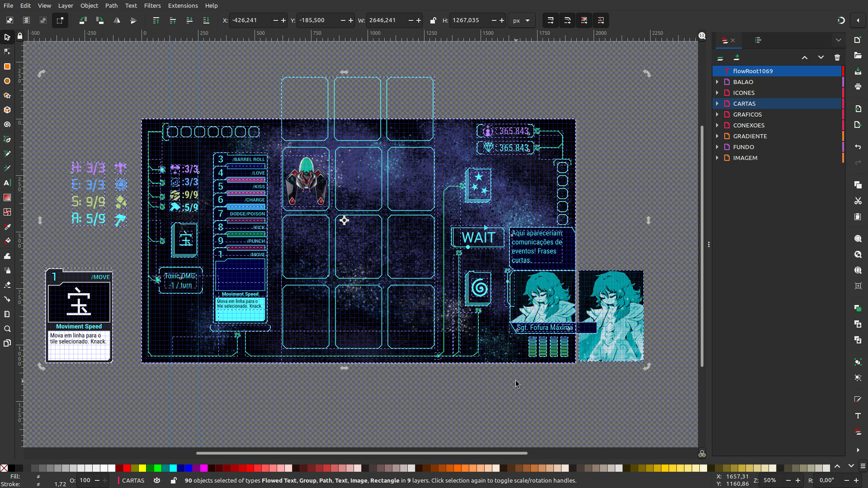Pick the yellow palette swatch
Image resolution: width=868 pixels, height=488 pixels.
[x=142, y=468]
